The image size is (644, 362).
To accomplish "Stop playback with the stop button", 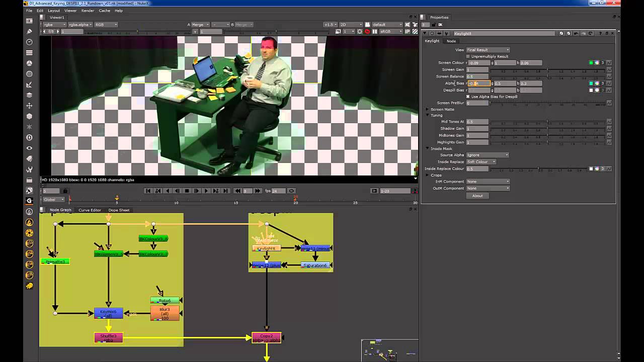I will [187, 191].
